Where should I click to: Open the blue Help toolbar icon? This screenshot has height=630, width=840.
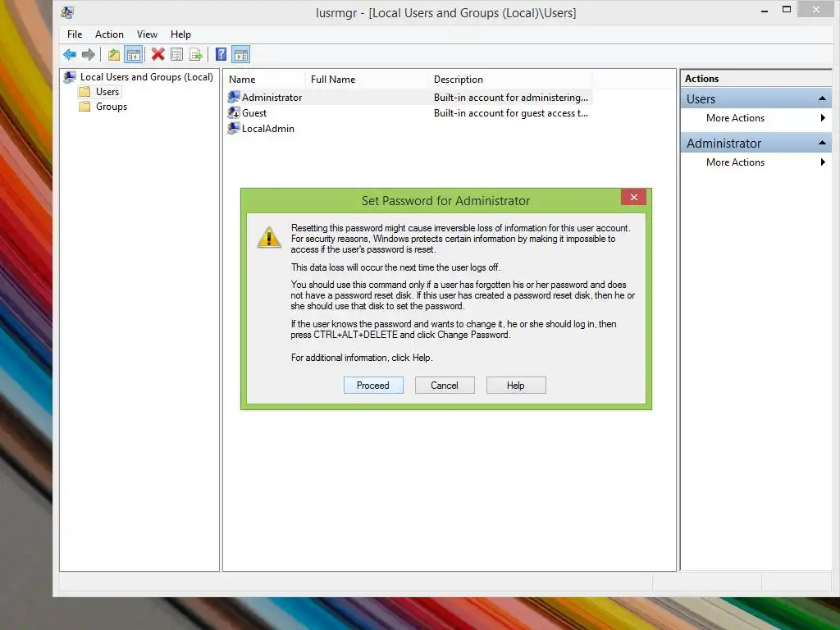click(x=221, y=54)
